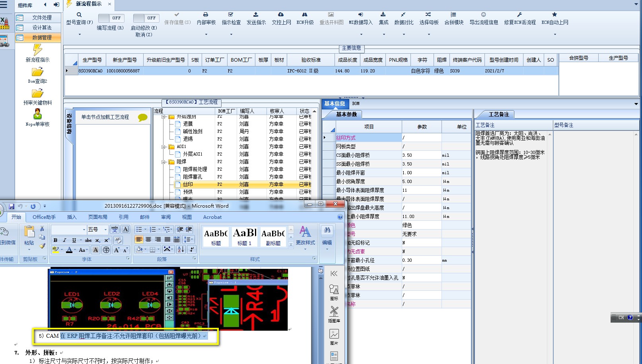Click the text highlight color button
Viewport: 642px width, 364px height.
tap(56, 250)
